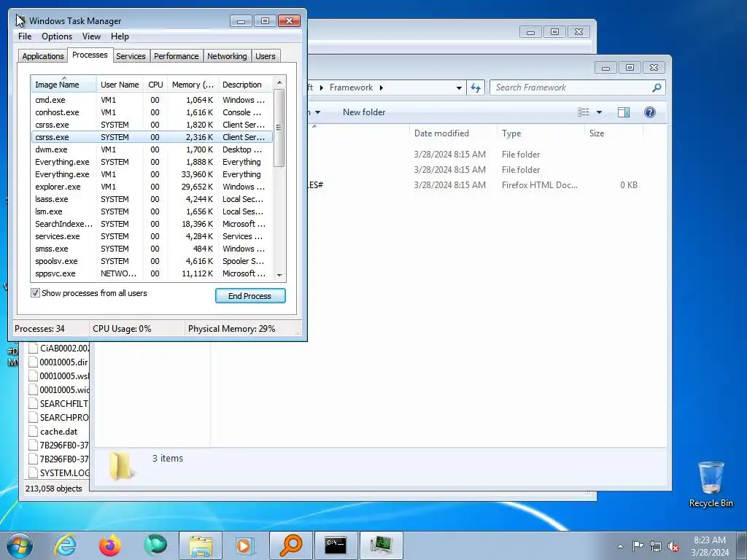Select the dwm.exe process row

coord(152,149)
